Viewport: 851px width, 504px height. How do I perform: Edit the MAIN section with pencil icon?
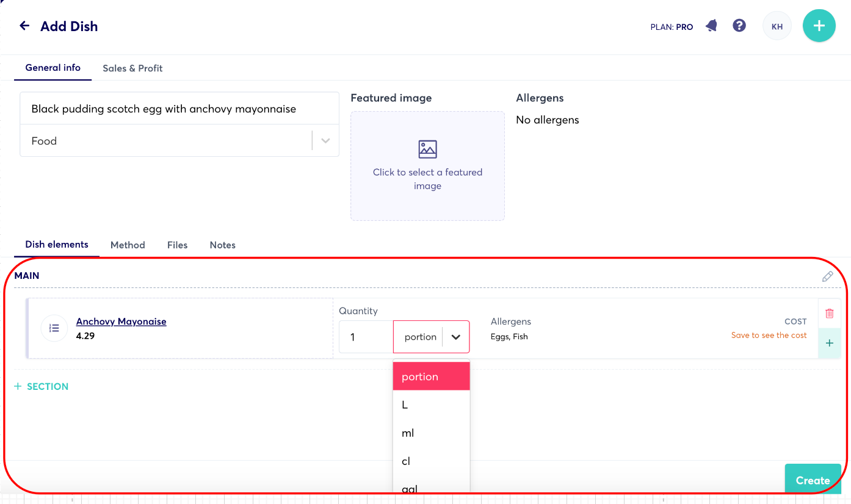pos(828,276)
